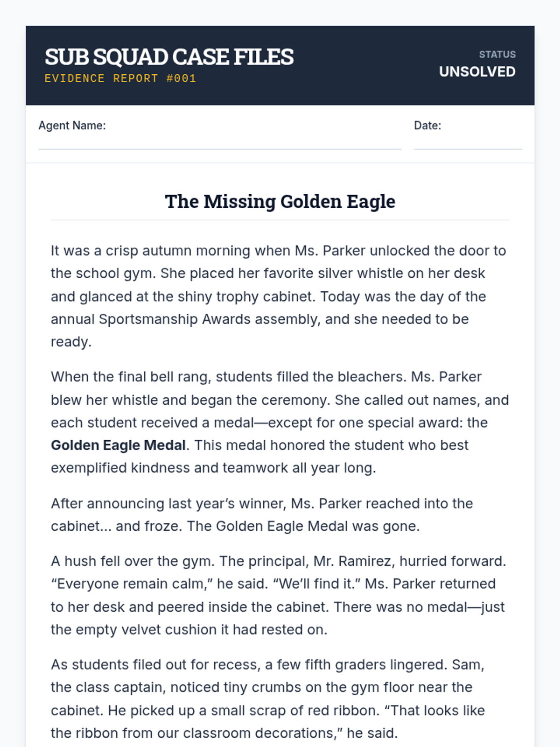Image resolution: width=560 pixels, height=747 pixels.
Task: Click the paragraph starting "As students filed out"
Action: 268,699
